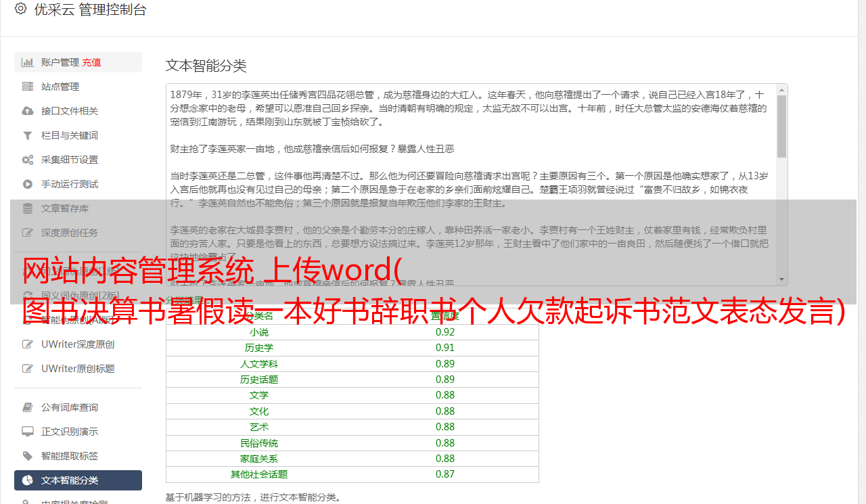The height and width of the screenshot is (504, 866).
Task: Click the 人文学科 category cell
Action: coord(259,364)
